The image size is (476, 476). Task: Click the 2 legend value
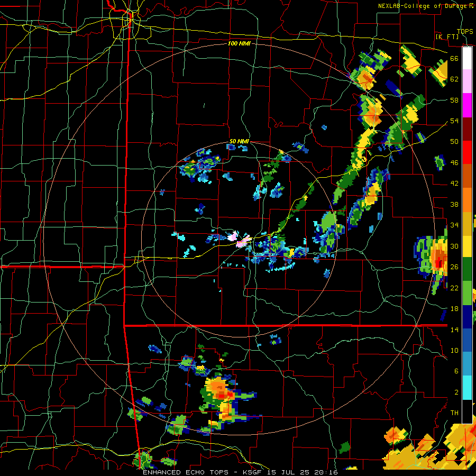point(456,392)
